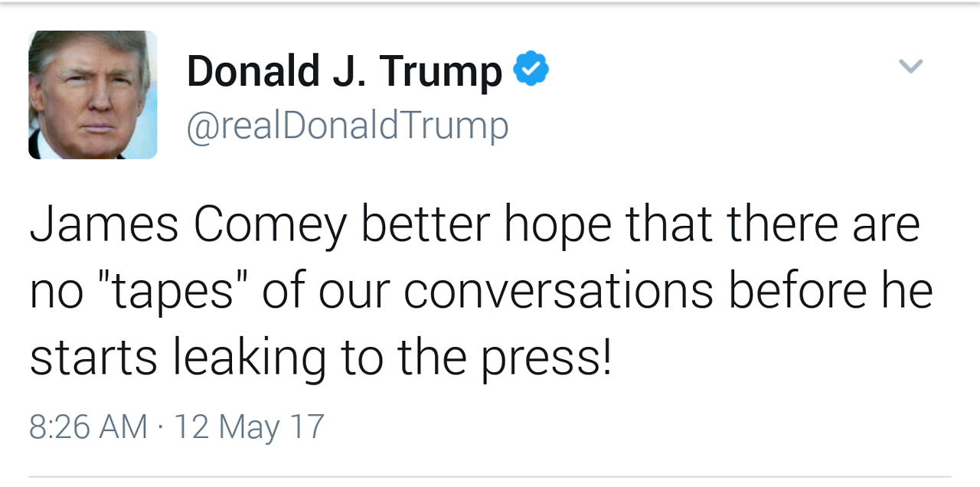Click "Comey" in the tweet text
The height and width of the screenshot is (487, 980).
pyautogui.click(x=270, y=227)
